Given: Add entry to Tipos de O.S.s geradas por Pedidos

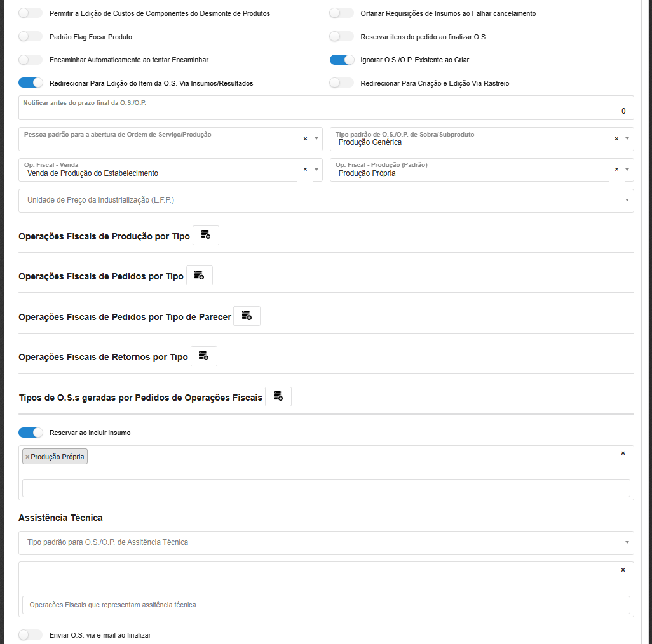Looking at the screenshot, I should (278, 397).
